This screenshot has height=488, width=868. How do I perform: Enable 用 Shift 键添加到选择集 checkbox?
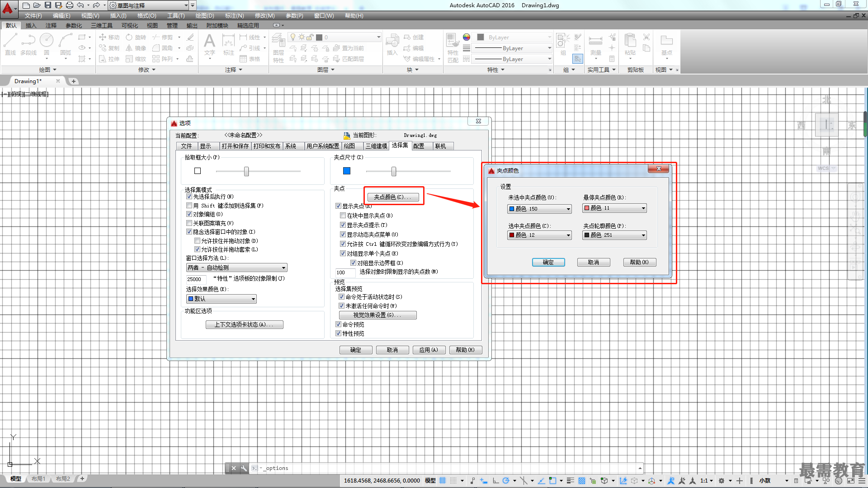tap(189, 206)
